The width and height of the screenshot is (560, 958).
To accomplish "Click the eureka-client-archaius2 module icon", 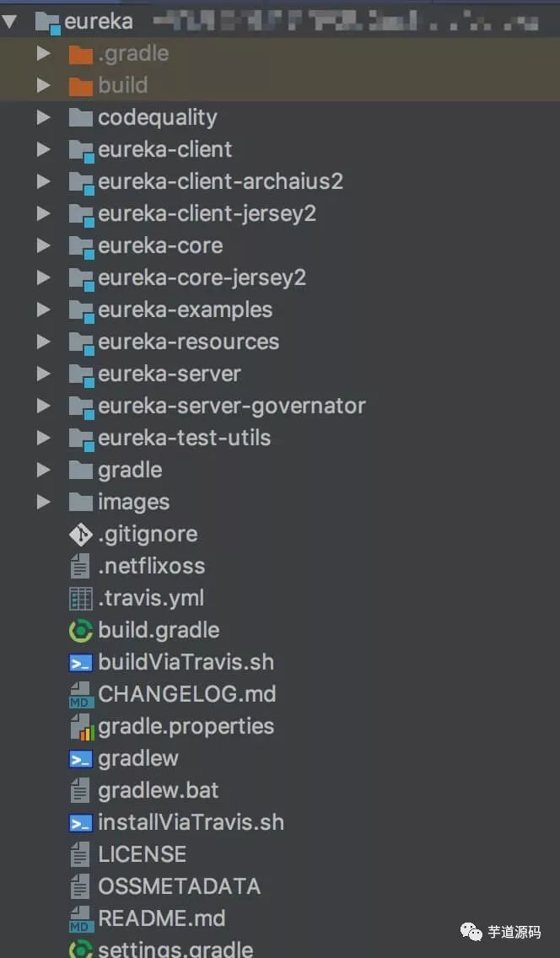I will pos(81,183).
